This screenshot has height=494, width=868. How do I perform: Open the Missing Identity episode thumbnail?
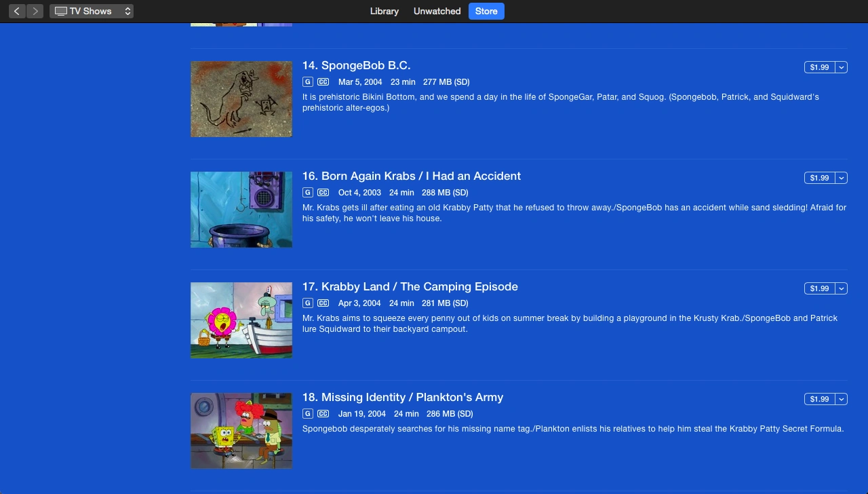coord(241,431)
